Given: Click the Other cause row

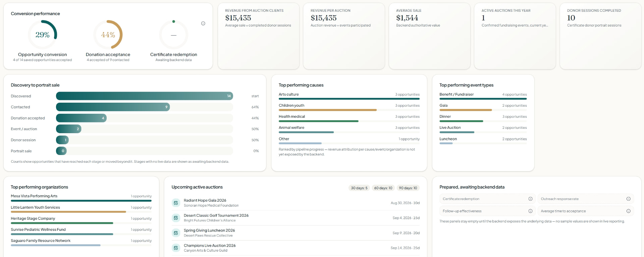Looking at the screenshot, I should (x=349, y=141).
